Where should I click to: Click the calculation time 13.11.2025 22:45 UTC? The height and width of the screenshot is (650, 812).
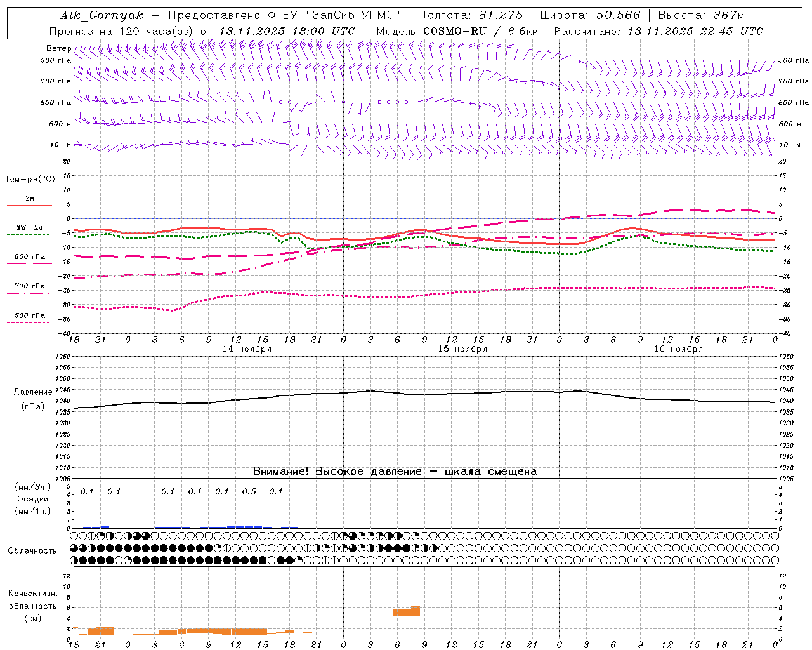pos(695,31)
